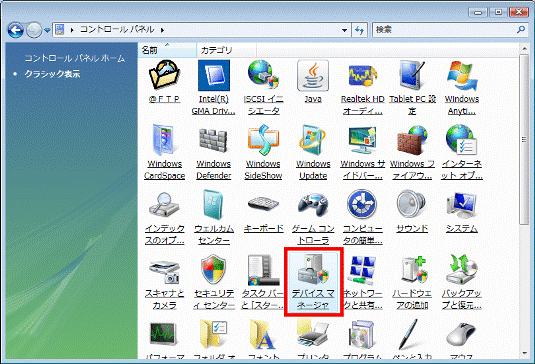Image resolution: width=535 pixels, height=364 pixels.
Task: Expand the address bar history dropdown
Action: pos(345,30)
